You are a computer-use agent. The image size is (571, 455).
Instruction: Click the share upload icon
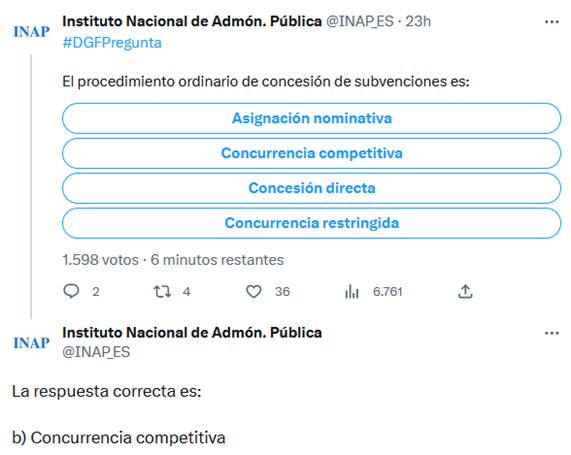[465, 291]
